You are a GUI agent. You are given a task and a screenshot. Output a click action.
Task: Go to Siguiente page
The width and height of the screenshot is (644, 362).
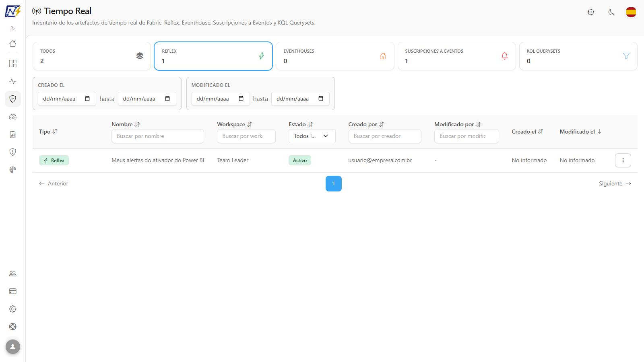coord(615,183)
